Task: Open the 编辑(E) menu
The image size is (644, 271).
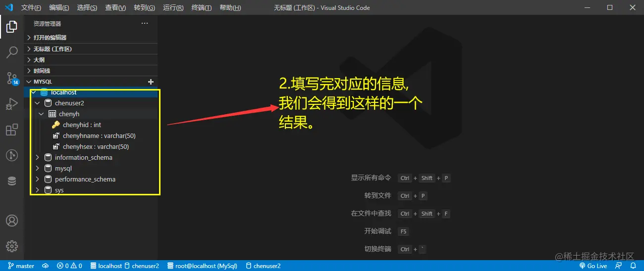Action: [x=59, y=8]
